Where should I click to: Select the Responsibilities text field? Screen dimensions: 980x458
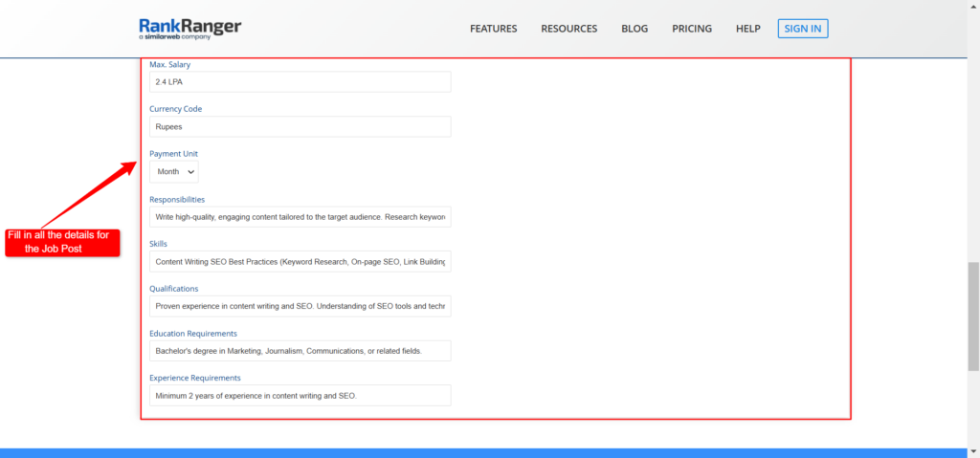[x=300, y=217]
